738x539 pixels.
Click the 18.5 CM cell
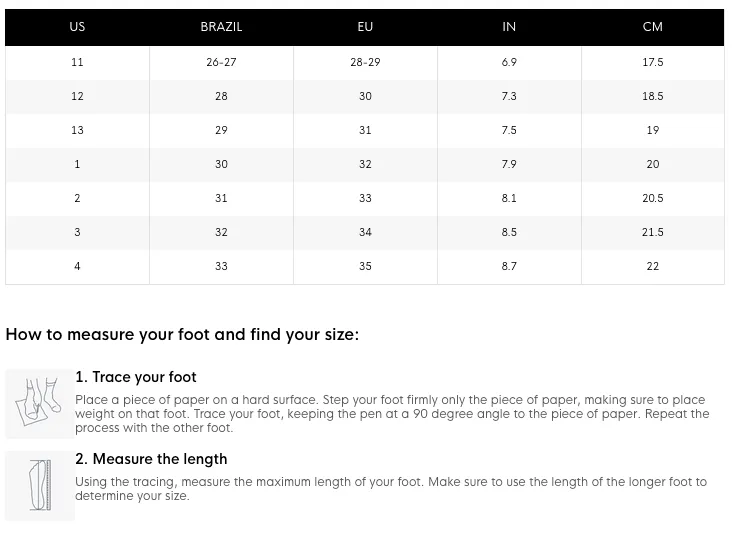click(653, 97)
